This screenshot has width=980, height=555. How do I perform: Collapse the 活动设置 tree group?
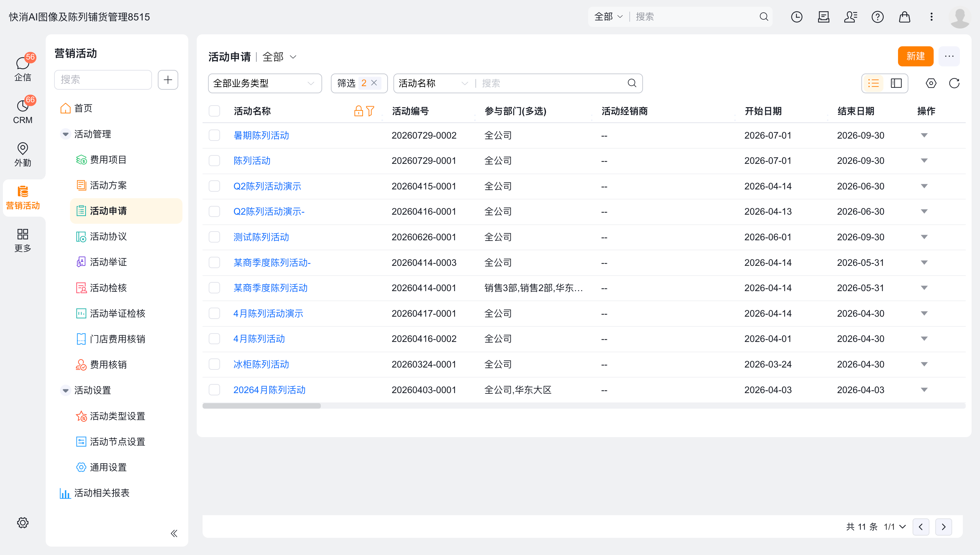click(65, 390)
